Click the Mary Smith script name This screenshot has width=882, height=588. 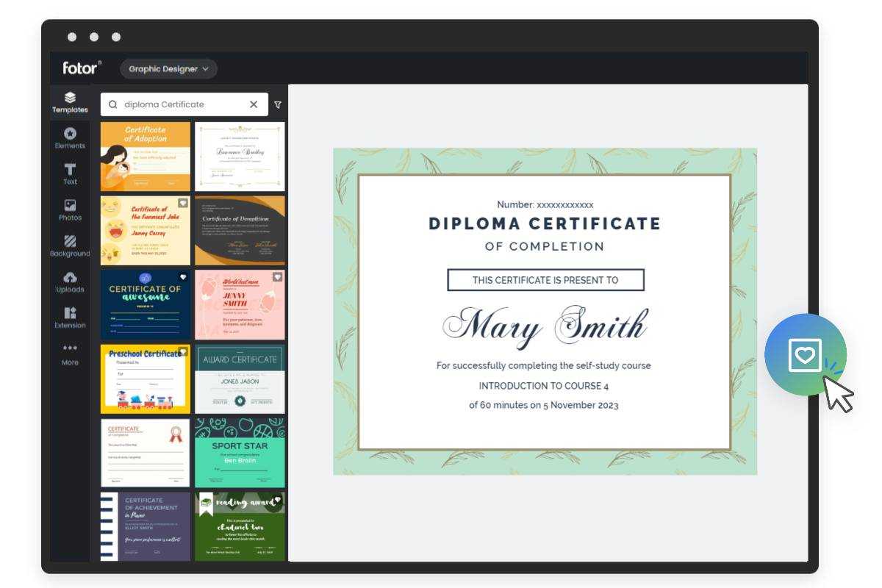[x=545, y=326]
